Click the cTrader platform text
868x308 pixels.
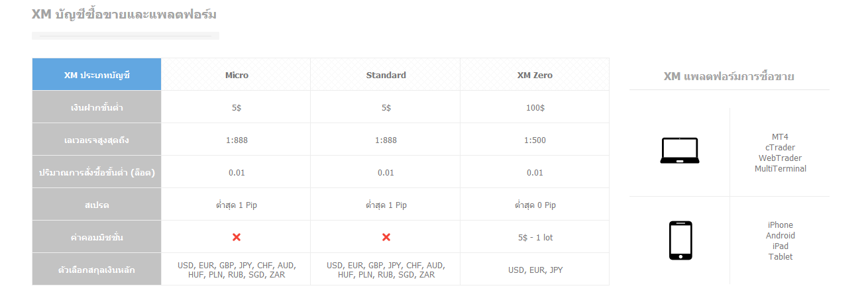780,148
